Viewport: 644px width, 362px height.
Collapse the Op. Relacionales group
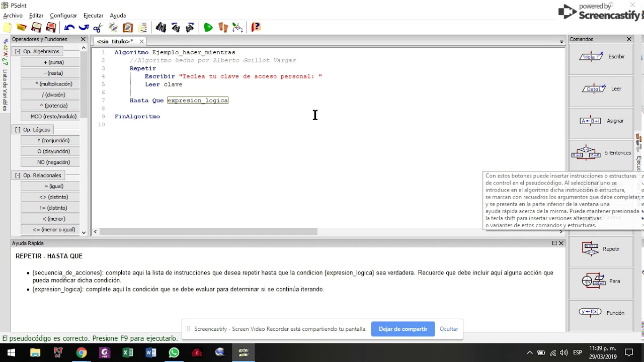coord(18,175)
